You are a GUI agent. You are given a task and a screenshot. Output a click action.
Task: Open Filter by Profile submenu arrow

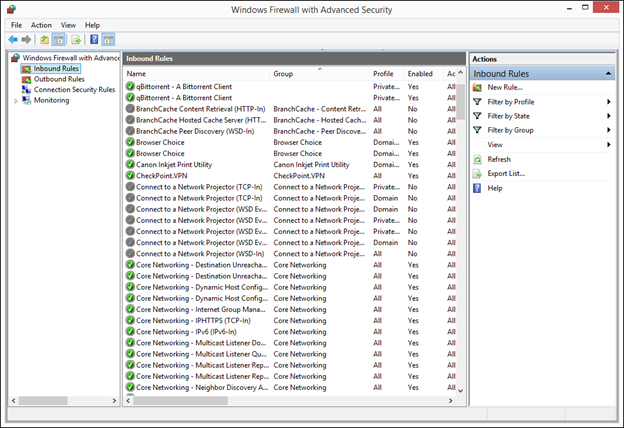tap(608, 102)
